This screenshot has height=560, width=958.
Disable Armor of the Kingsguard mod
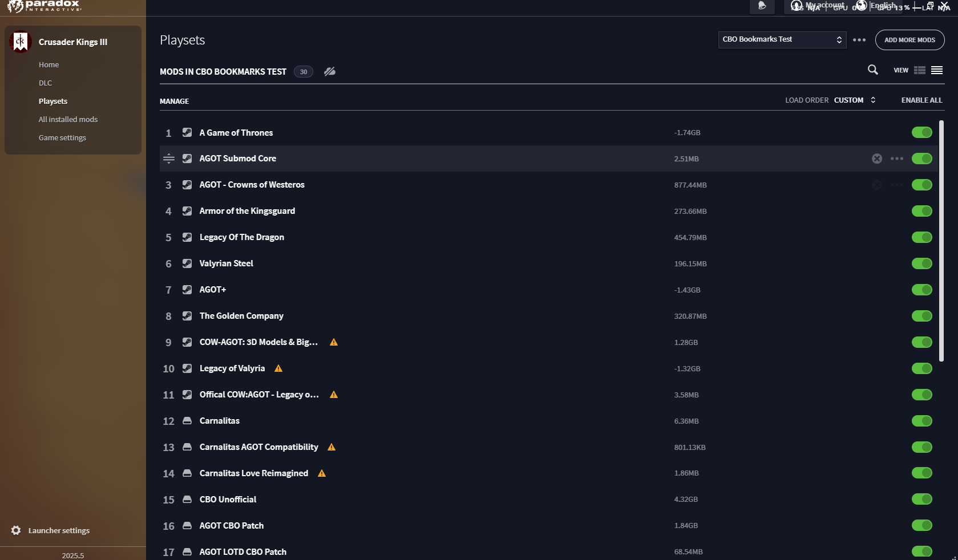(922, 211)
